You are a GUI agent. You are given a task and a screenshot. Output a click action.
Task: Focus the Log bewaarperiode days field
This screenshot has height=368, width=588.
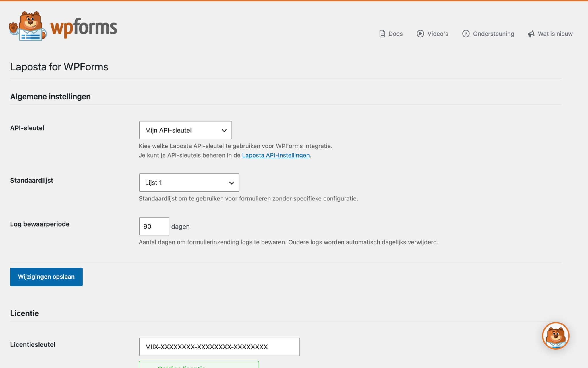(154, 226)
